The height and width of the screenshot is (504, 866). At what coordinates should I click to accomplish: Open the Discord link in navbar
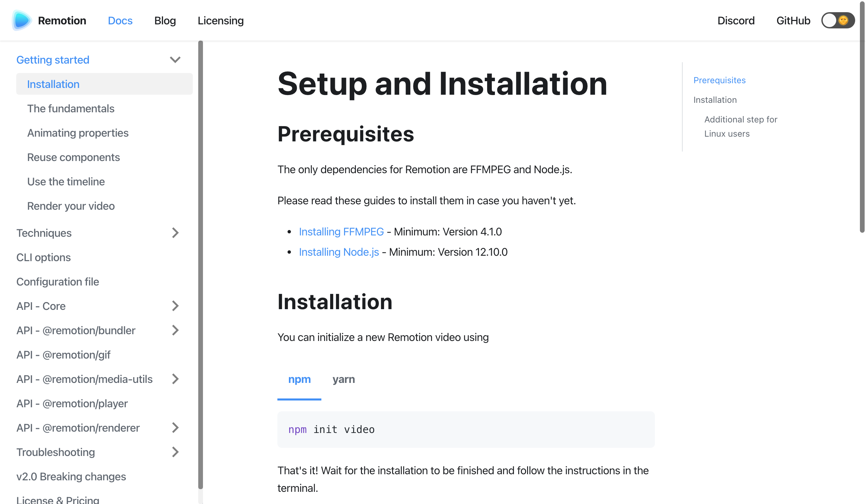736,21
